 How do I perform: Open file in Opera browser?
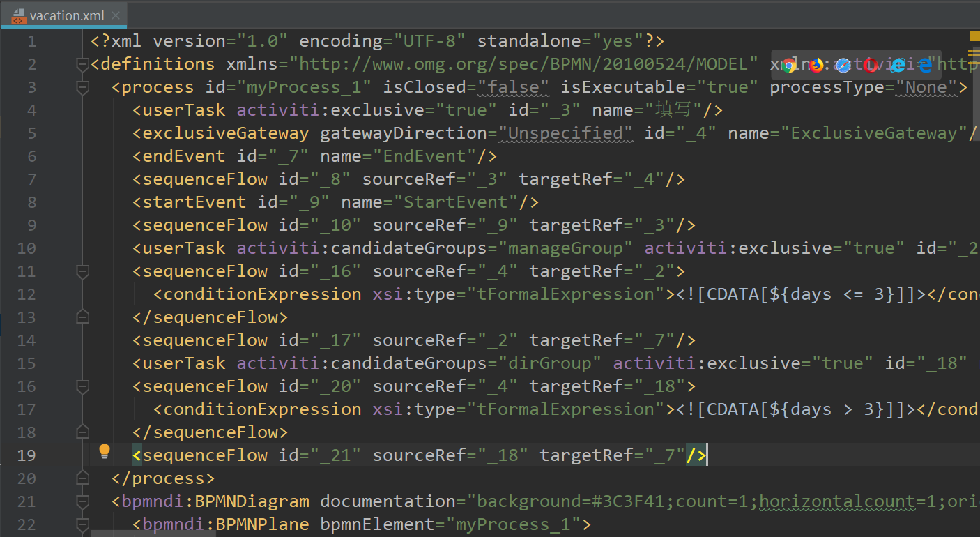[871, 66]
